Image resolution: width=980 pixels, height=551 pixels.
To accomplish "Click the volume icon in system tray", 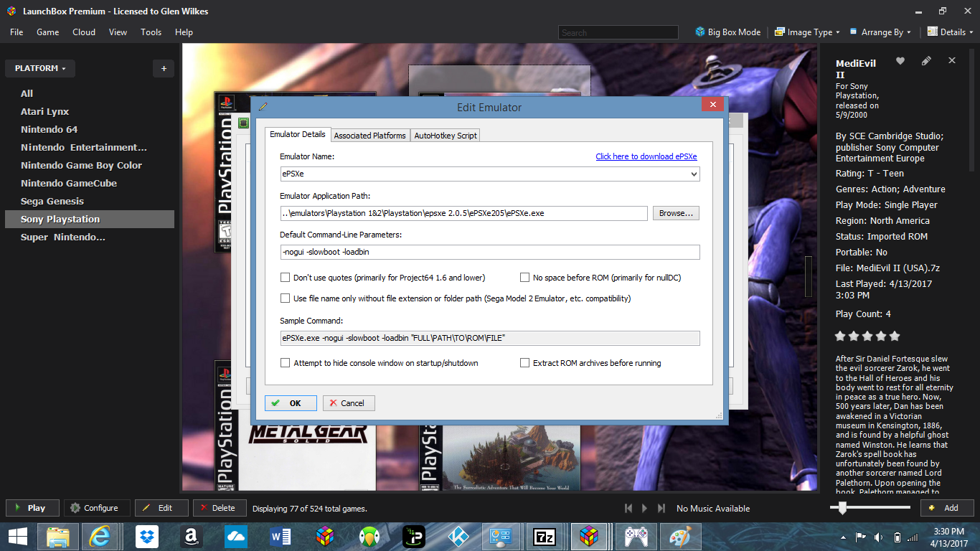I will coord(879,537).
